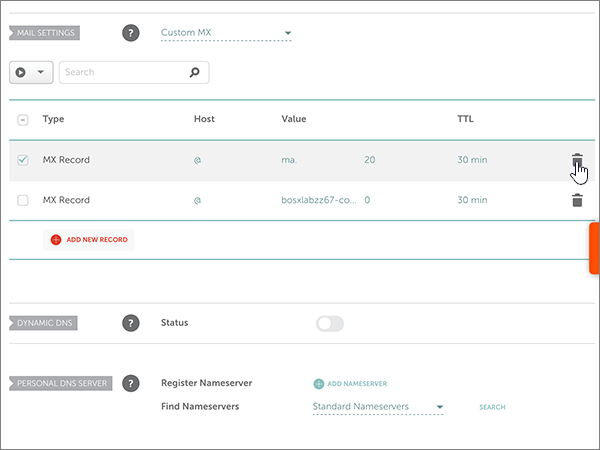This screenshot has height=450, width=600.
Task: Click 'MX Record' text in checked row
Action: [66, 160]
